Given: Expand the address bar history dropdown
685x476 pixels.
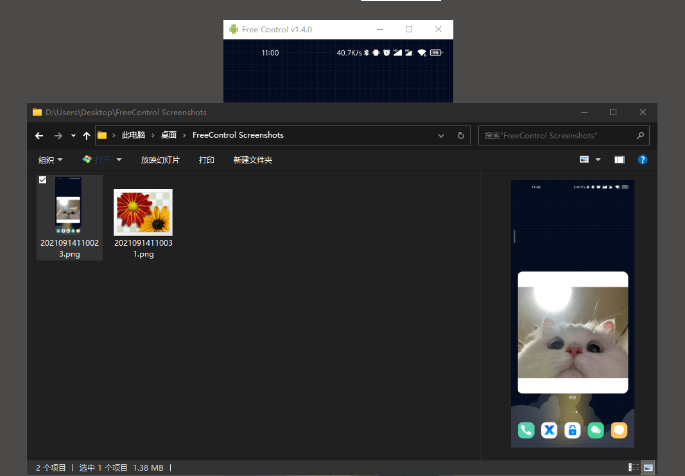Looking at the screenshot, I should 441,135.
